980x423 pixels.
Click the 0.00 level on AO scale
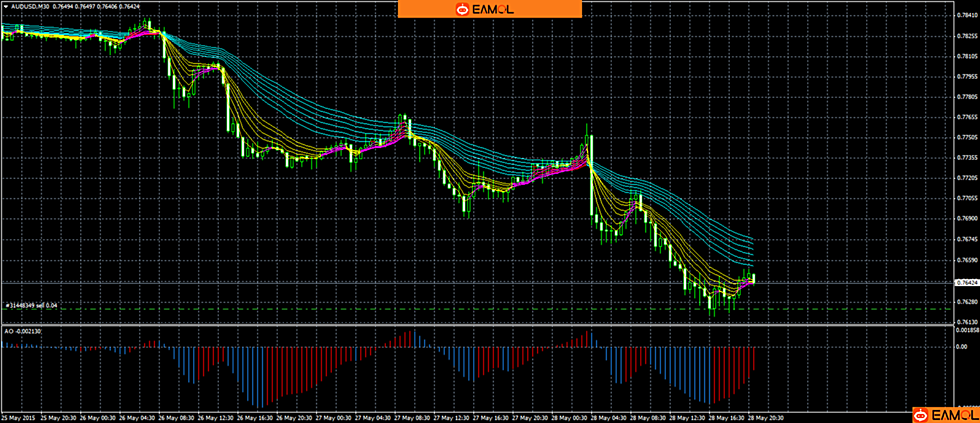point(962,347)
